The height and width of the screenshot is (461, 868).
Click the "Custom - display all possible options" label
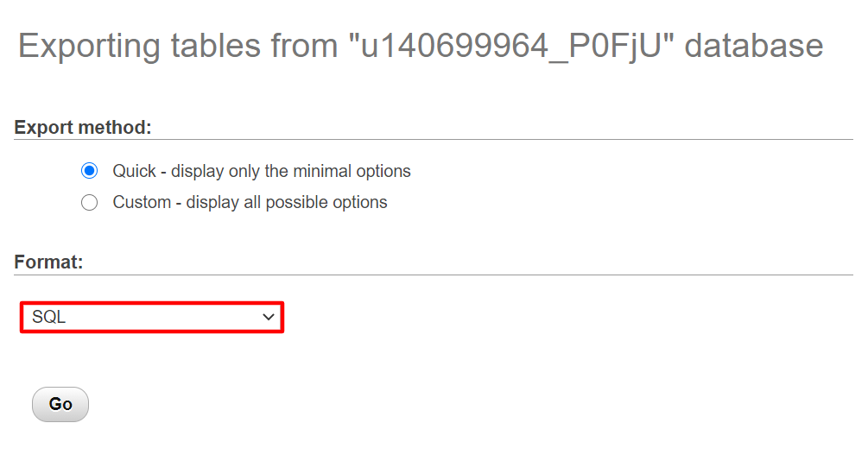coord(250,203)
